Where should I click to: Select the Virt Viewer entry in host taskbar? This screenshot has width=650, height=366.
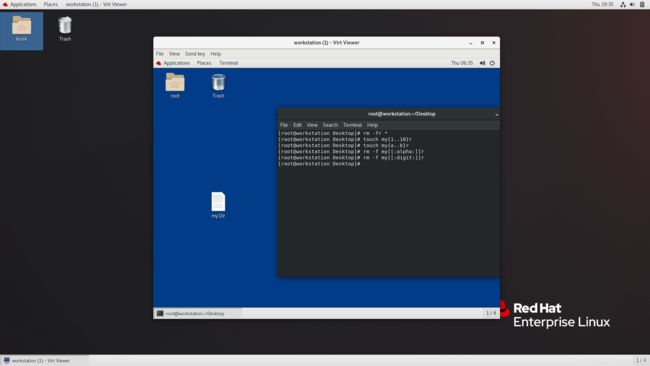tap(44, 361)
